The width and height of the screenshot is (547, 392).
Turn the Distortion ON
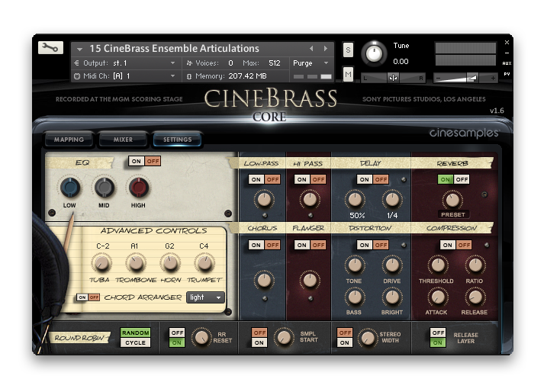(364, 245)
